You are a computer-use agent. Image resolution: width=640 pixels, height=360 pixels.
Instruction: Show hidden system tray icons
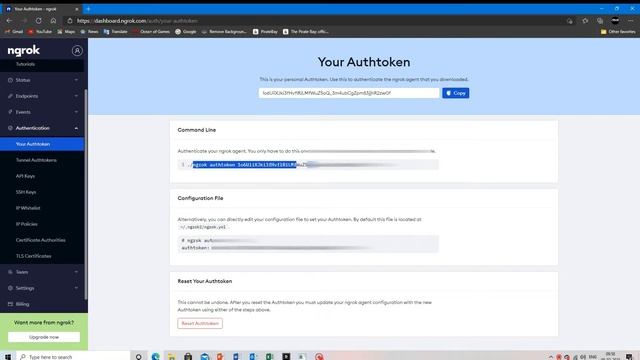click(550, 357)
